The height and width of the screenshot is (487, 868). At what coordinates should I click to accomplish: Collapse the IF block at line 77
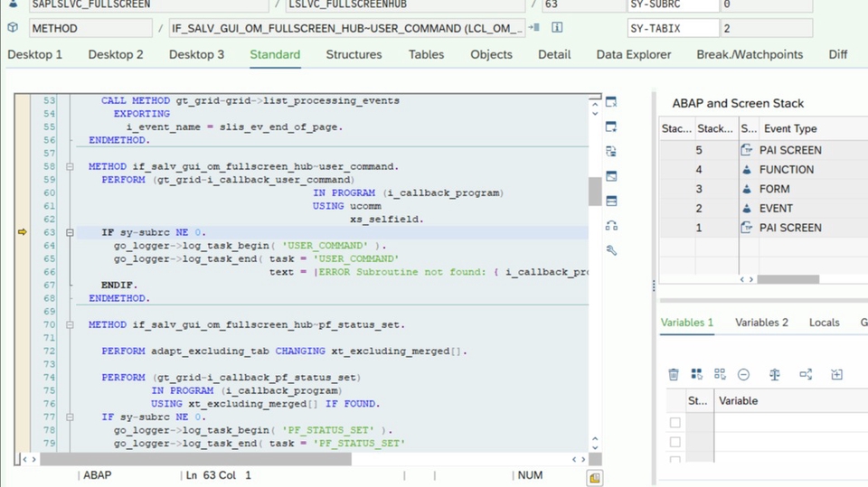[70, 417]
